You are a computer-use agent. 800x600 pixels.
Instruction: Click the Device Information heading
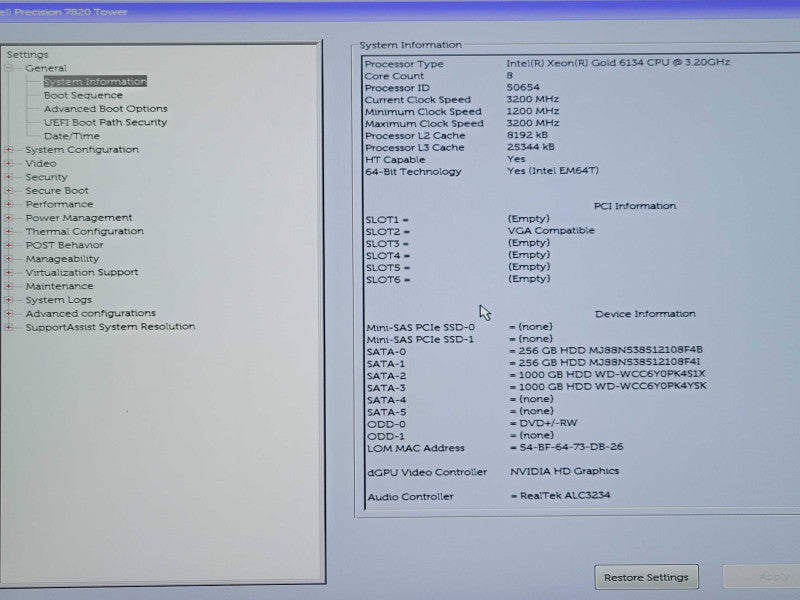pos(645,314)
